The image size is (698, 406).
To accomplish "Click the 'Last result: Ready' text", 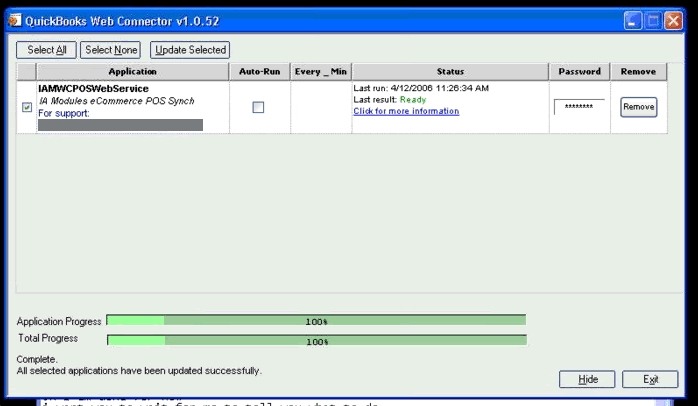I will 390,100.
